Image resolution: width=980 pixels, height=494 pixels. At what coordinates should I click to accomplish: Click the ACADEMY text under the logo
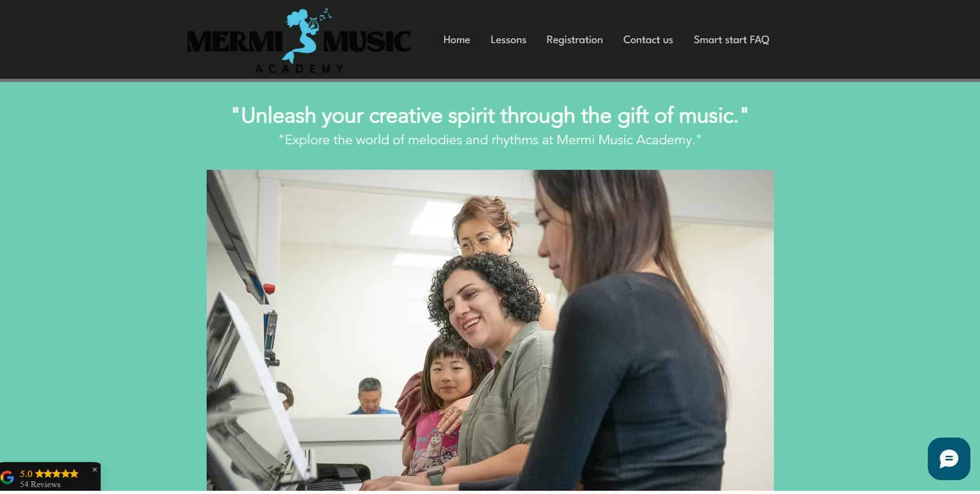click(299, 69)
